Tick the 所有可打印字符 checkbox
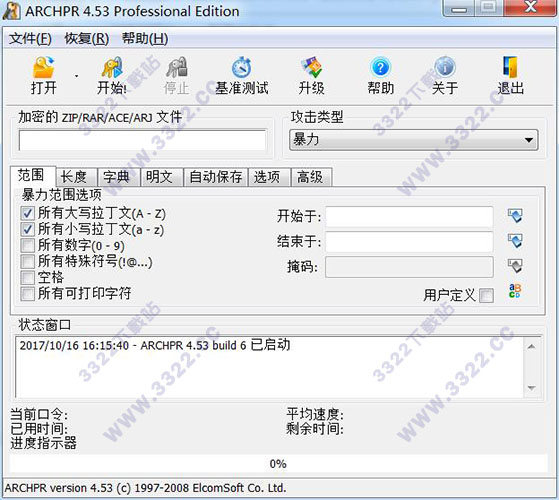 point(27,294)
